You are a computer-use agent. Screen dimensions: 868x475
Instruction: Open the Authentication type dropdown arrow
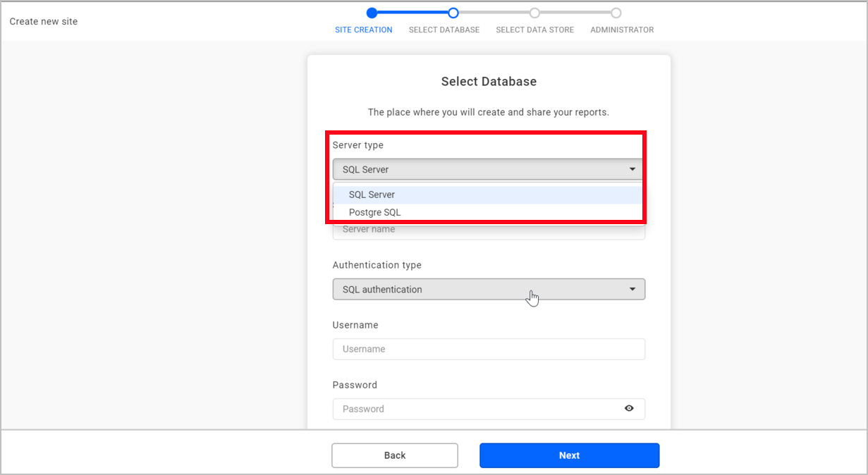(632, 289)
